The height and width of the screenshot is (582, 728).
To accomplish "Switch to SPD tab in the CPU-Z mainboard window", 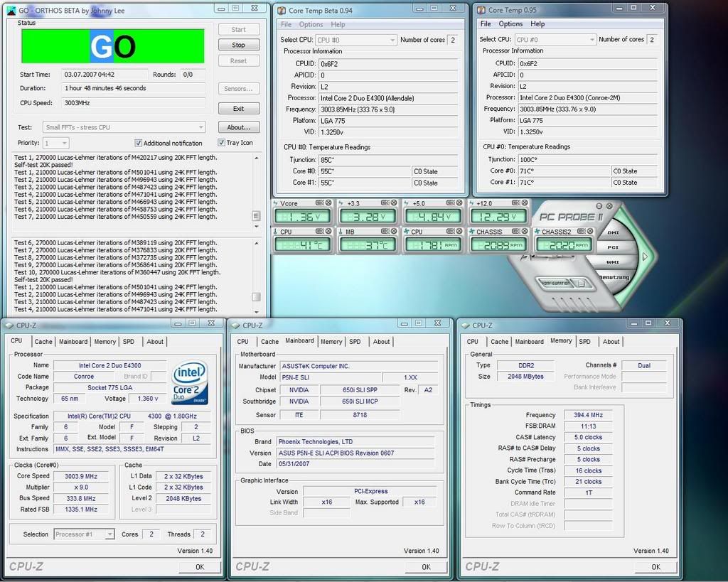I will click(355, 342).
